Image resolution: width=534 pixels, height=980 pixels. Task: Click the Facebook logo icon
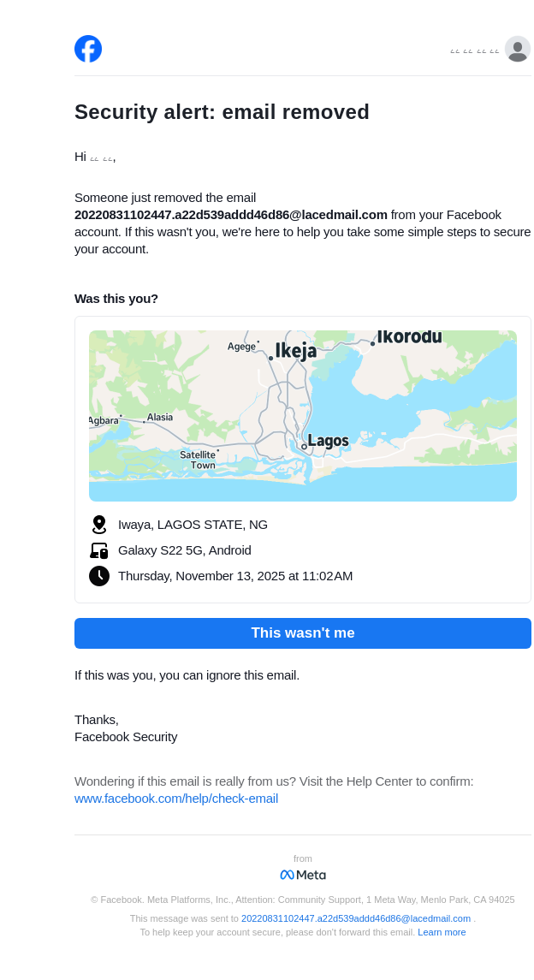(x=88, y=49)
